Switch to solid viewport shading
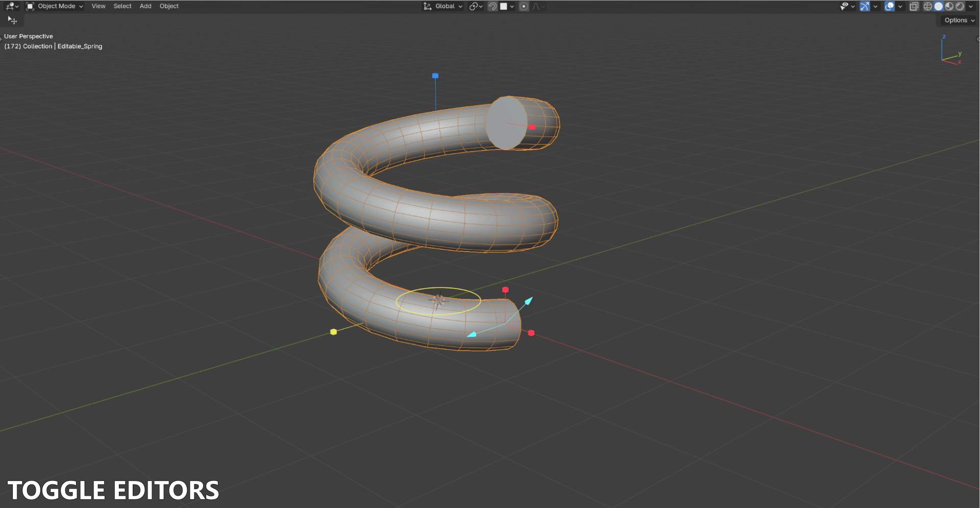The image size is (980, 508). [x=939, y=6]
